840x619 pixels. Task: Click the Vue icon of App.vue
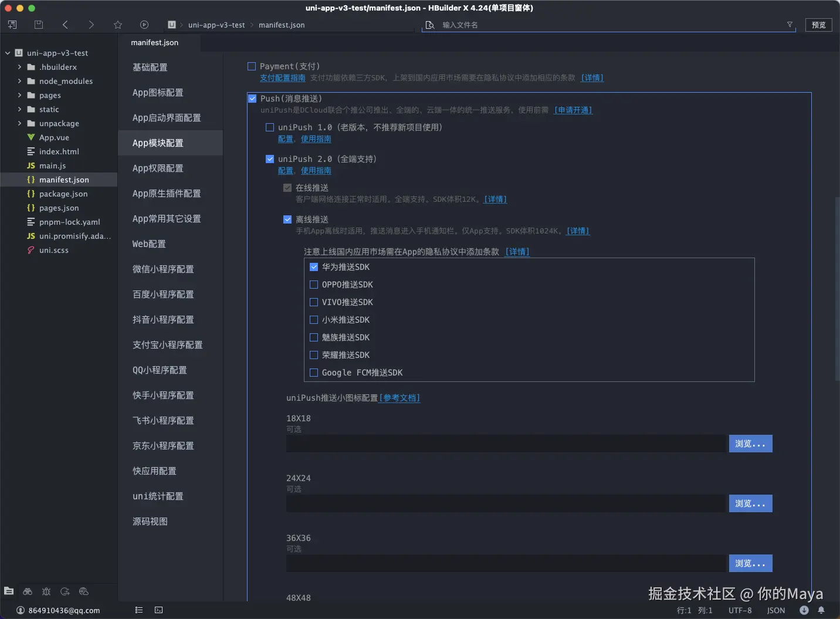pyautogui.click(x=31, y=137)
